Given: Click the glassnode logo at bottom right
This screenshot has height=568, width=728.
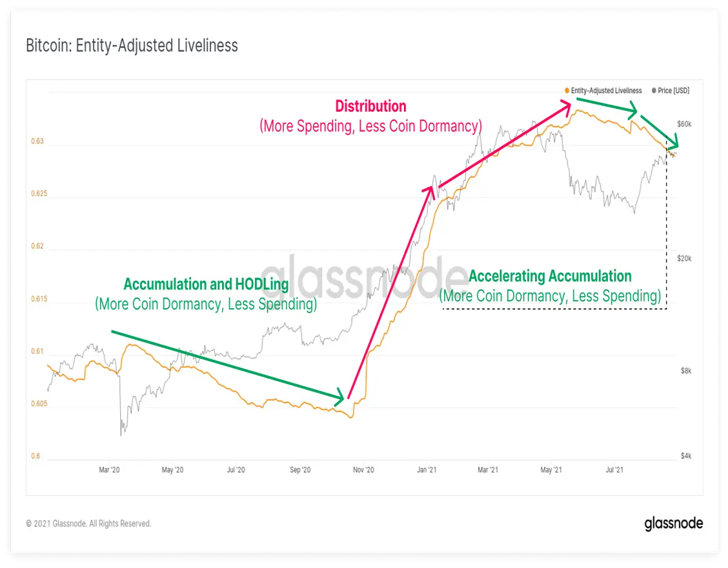Looking at the screenshot, I should tap(673, 523).
